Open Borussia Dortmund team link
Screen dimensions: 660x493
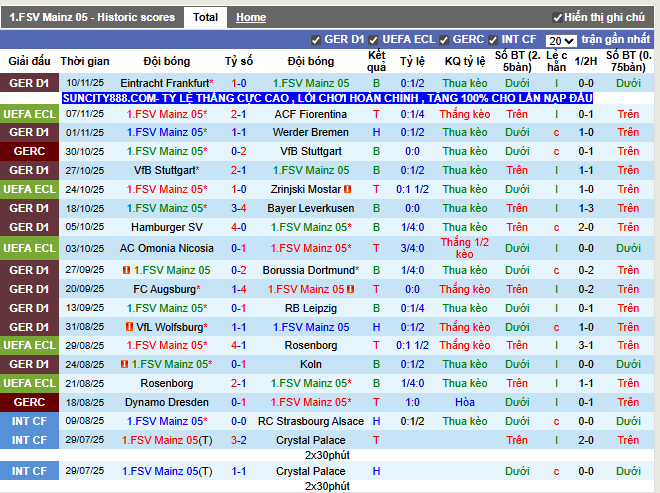coord(309,270)
